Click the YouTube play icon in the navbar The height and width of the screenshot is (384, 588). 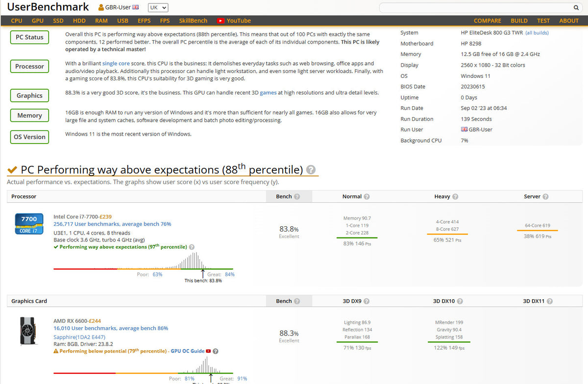coord(221,21)
